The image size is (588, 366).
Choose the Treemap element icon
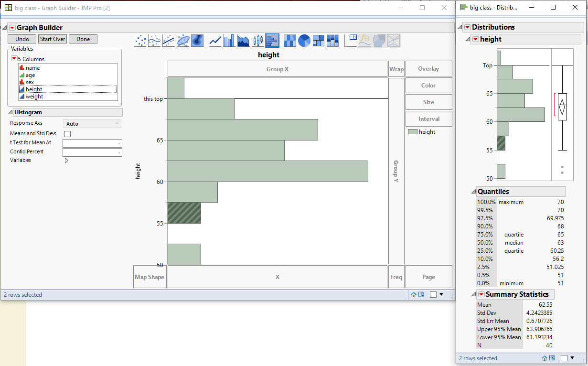[x=319, y=41]
